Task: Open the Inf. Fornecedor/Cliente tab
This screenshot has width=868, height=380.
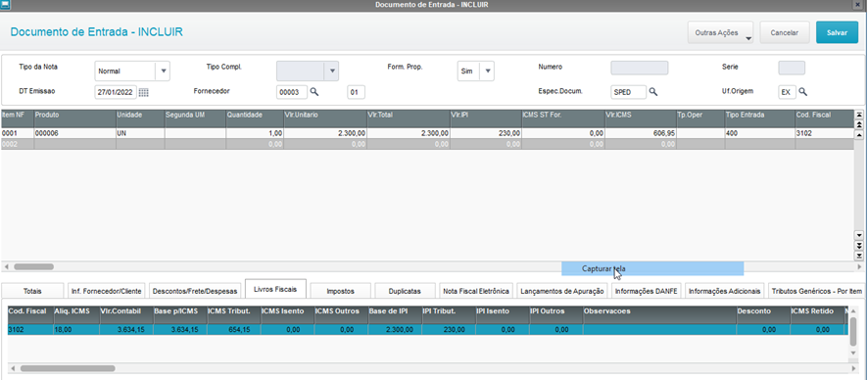Action: coord(106,291)
